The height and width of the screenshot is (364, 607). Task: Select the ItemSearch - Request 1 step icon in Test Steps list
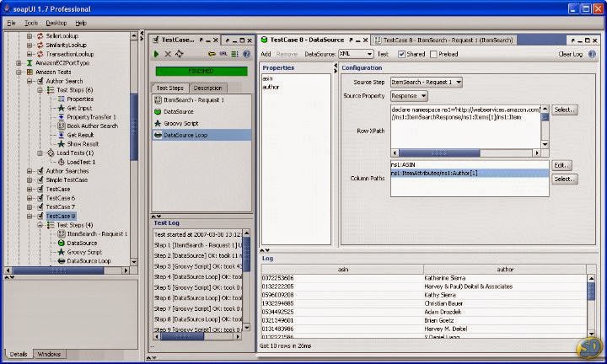click(x=158, y=99)
